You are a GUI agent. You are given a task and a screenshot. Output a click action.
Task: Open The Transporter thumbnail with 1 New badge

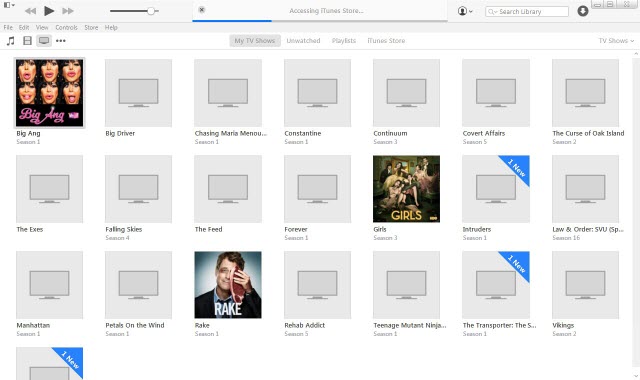[496, 285]
